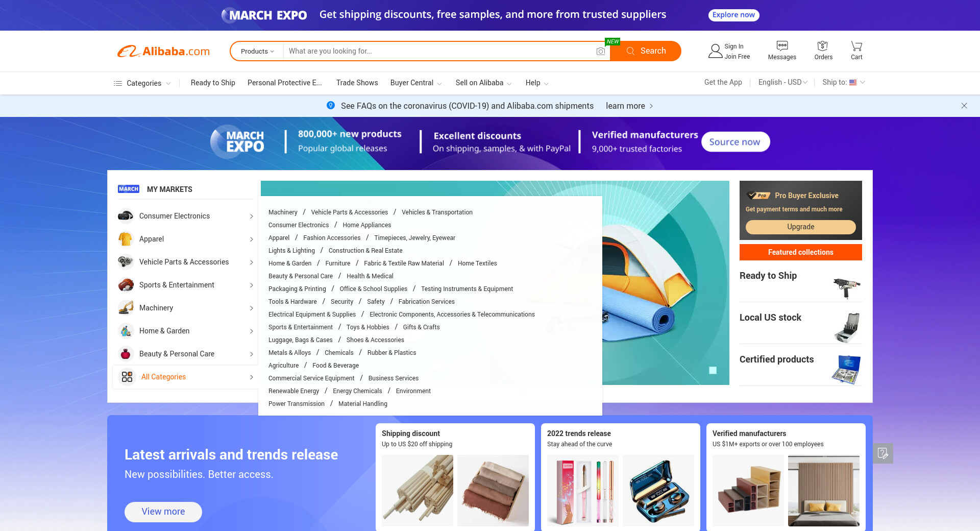Viewport: 980px width, 531px height.
Task: Click Explore now in top banner
Action: click(733, 15)
